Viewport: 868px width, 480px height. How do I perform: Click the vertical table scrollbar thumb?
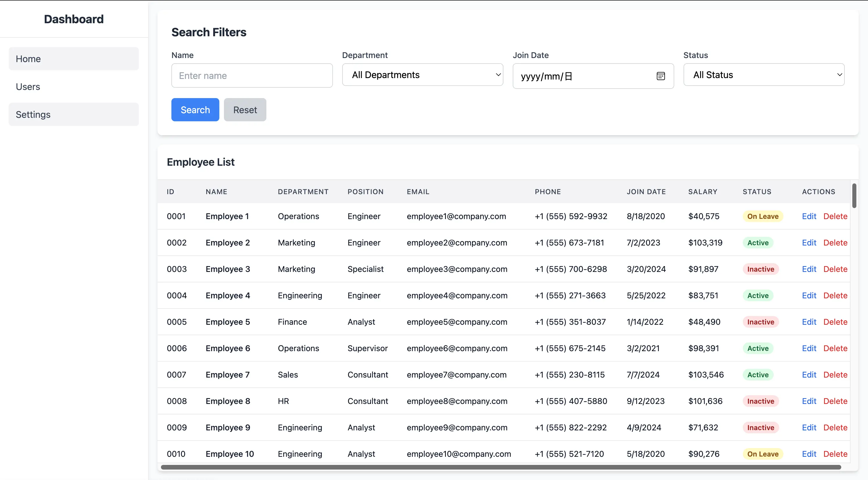pos(854,196)
